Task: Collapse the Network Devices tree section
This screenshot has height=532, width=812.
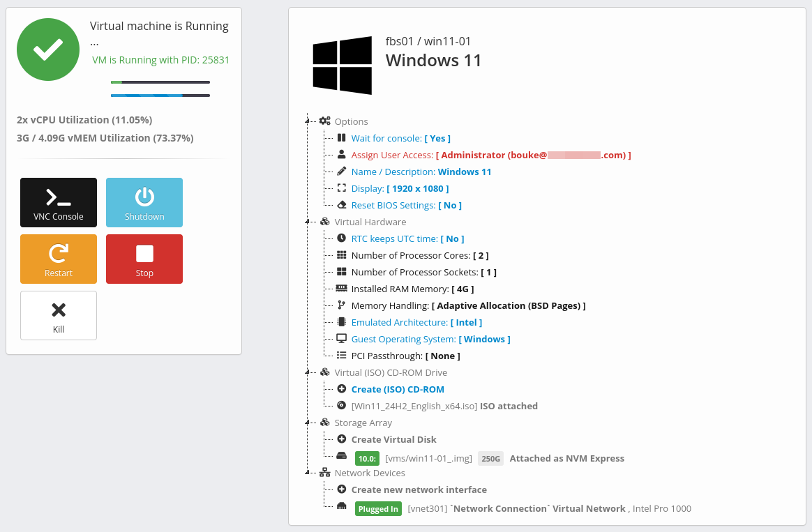Action: click(x=307, y=473)
